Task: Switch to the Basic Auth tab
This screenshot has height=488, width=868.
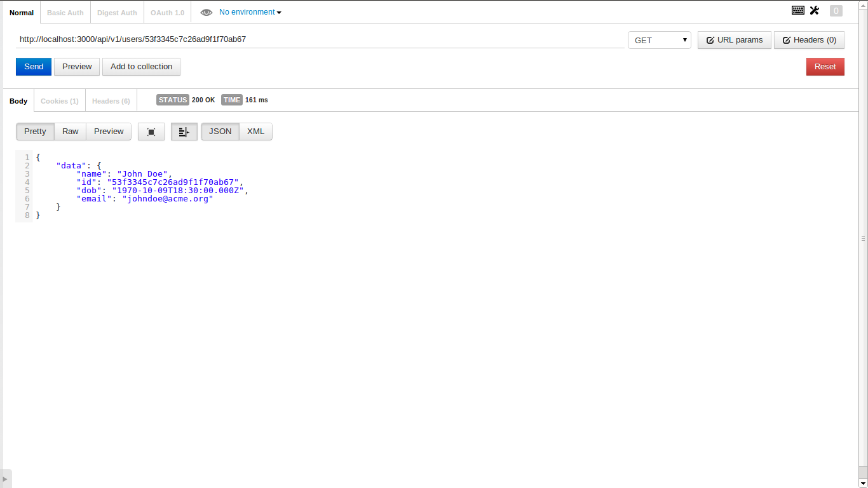Action: tap(65, 13)
